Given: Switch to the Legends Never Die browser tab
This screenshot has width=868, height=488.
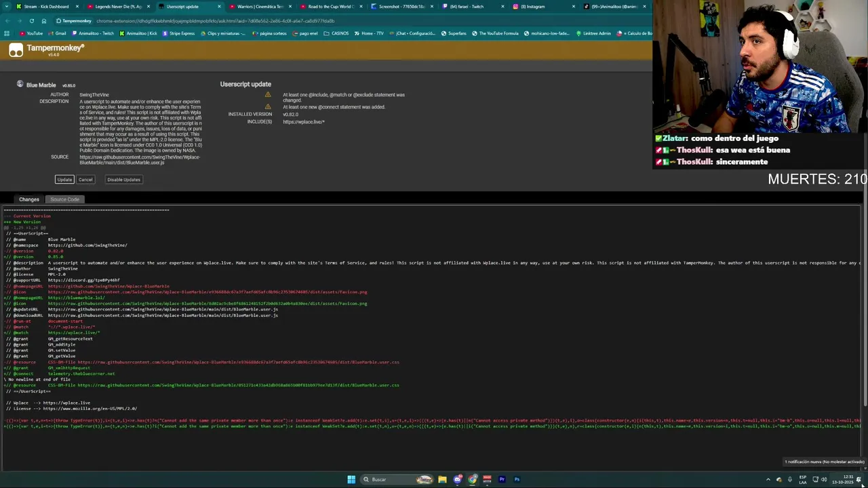Looking at the screenshot, I should [118, 7].
